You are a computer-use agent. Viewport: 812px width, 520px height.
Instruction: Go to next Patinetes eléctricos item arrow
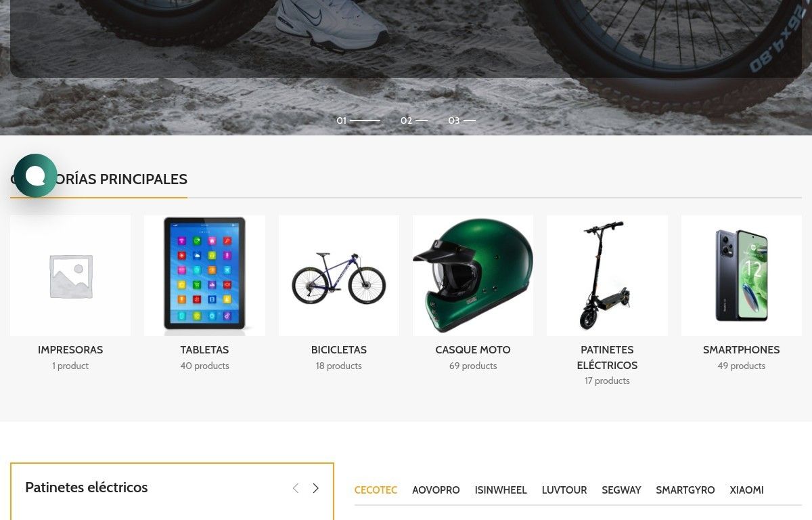pyautogui.click(x=315, y=488)
